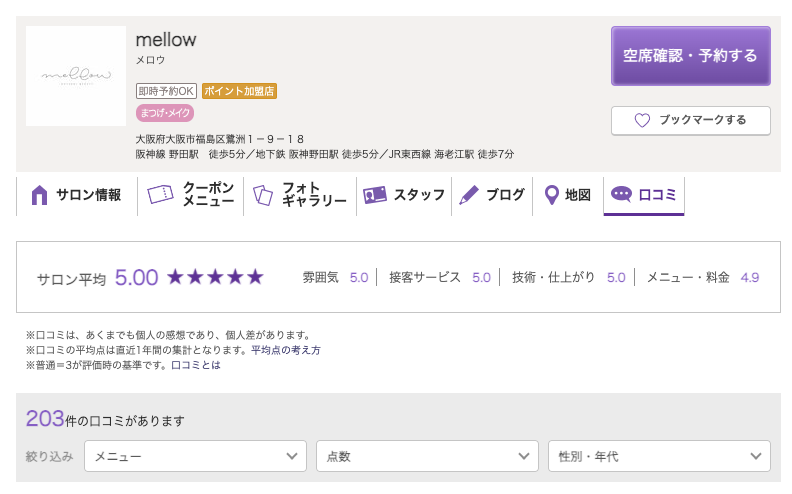This screenshot has height=494, width=792.
Task: Click the 5.00 salon average score
Action: click(136, 277)
